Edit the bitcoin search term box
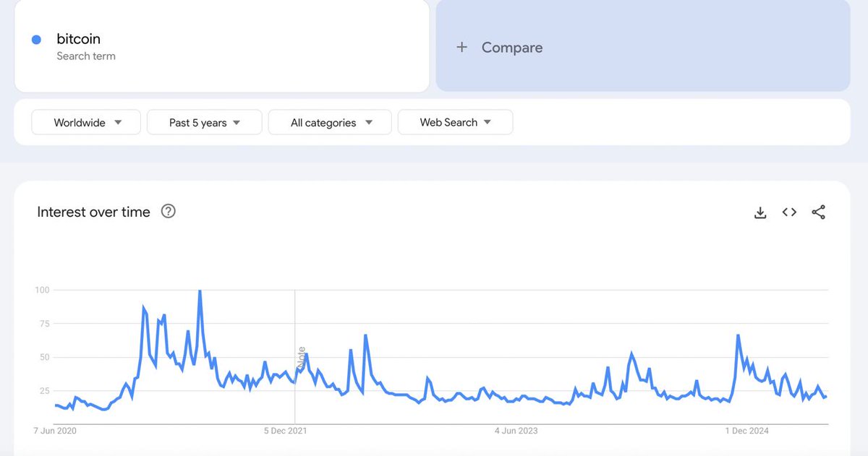Screen dimensions: 868x456 click(222, 46)
